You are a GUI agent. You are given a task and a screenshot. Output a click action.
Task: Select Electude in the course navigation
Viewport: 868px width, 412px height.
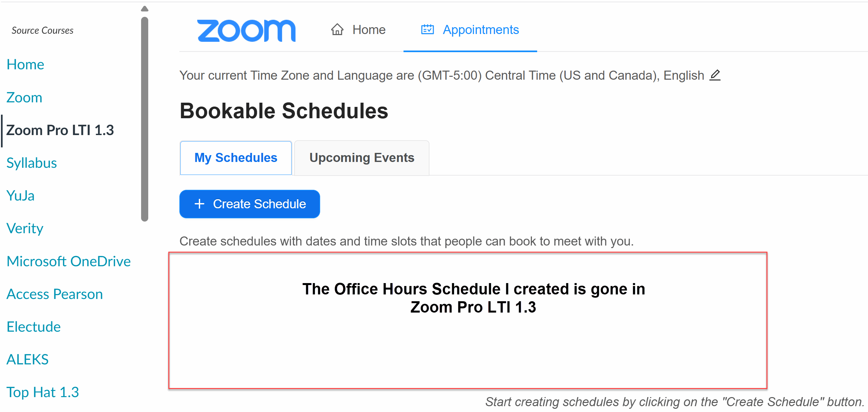point(33,326)
